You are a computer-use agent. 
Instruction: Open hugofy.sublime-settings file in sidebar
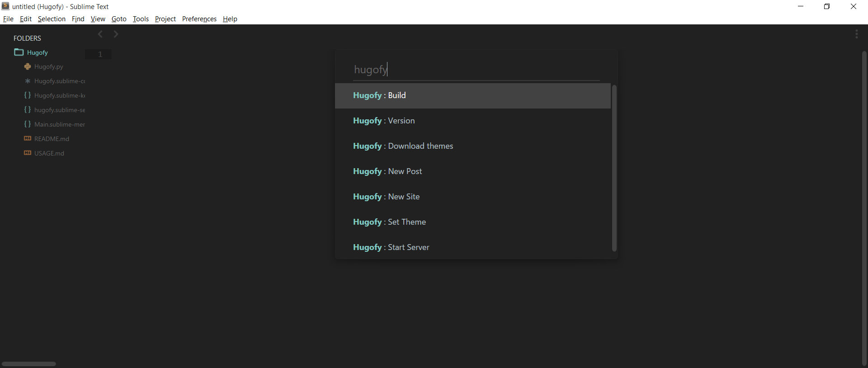[x=60, y=110]
